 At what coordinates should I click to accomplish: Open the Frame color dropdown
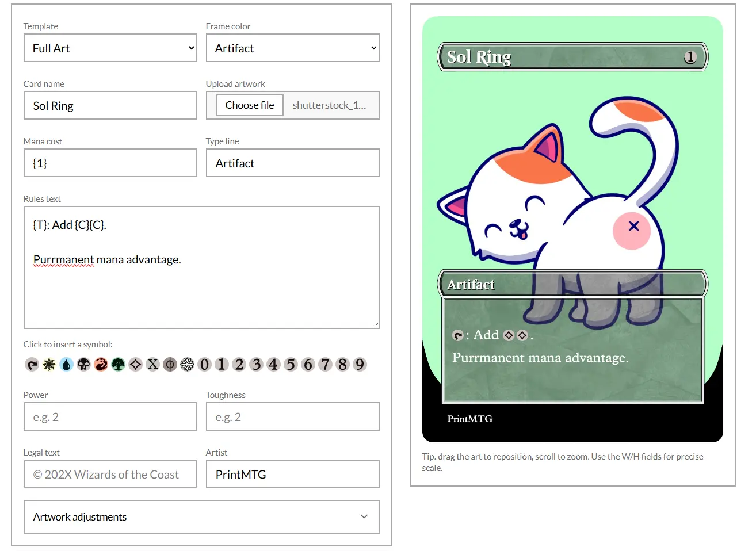(292, 48)
